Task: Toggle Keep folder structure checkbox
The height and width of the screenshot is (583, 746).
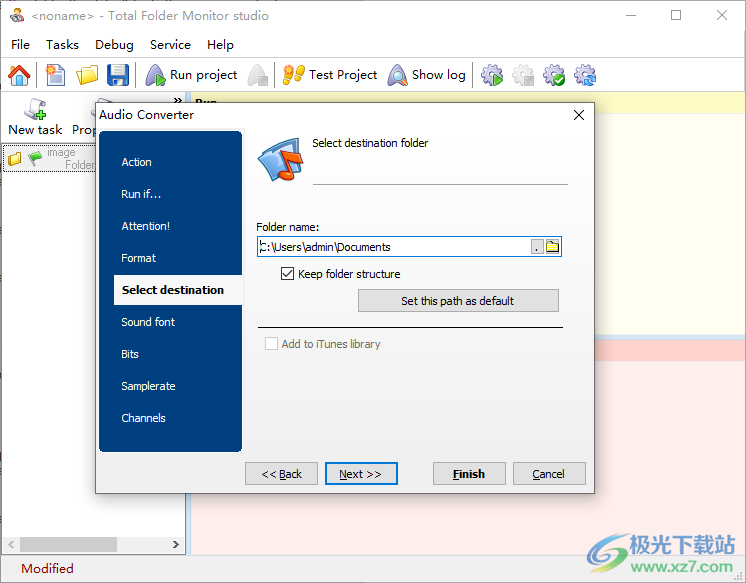Action: click(x=287, y=274)
